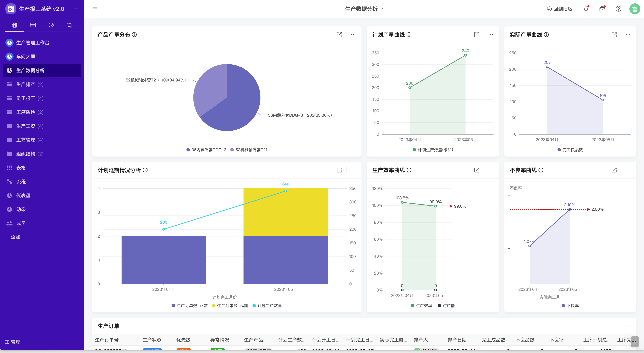The width and height of the screenshot is (644, 353).
Task: Open the inbox tray icon in header
Action: [602, 9]
